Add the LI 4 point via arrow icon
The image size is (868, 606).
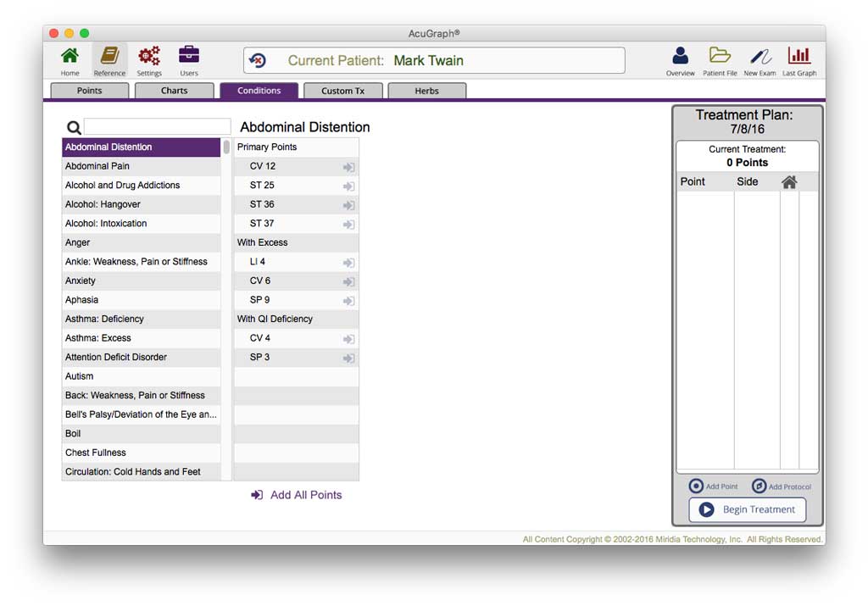(x=348, y=263)
